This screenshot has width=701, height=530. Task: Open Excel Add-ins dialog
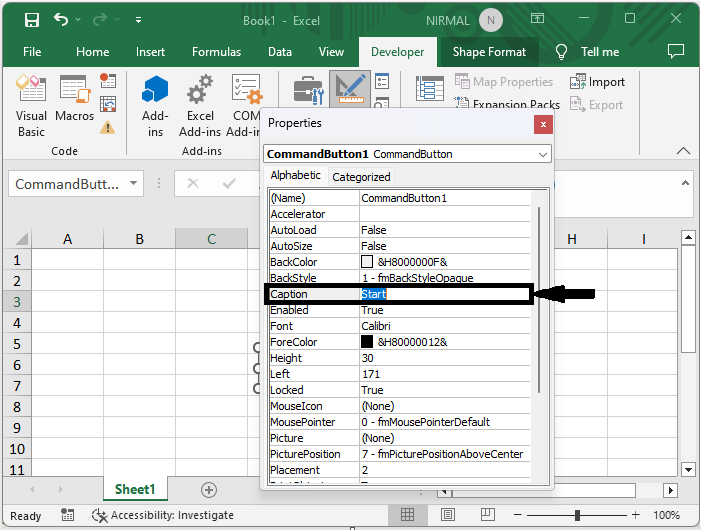200,106
